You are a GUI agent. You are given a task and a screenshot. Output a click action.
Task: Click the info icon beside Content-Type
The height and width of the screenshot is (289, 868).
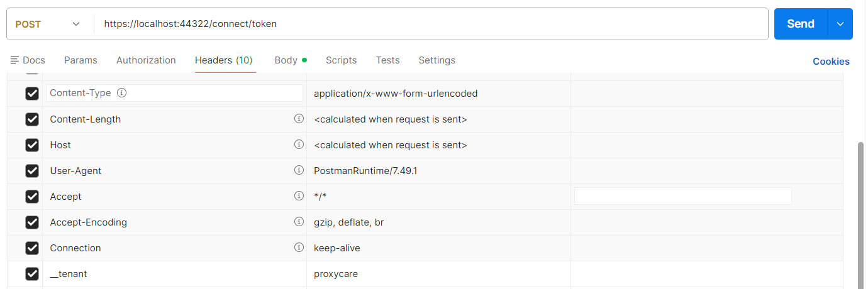(x=122, y=93)
